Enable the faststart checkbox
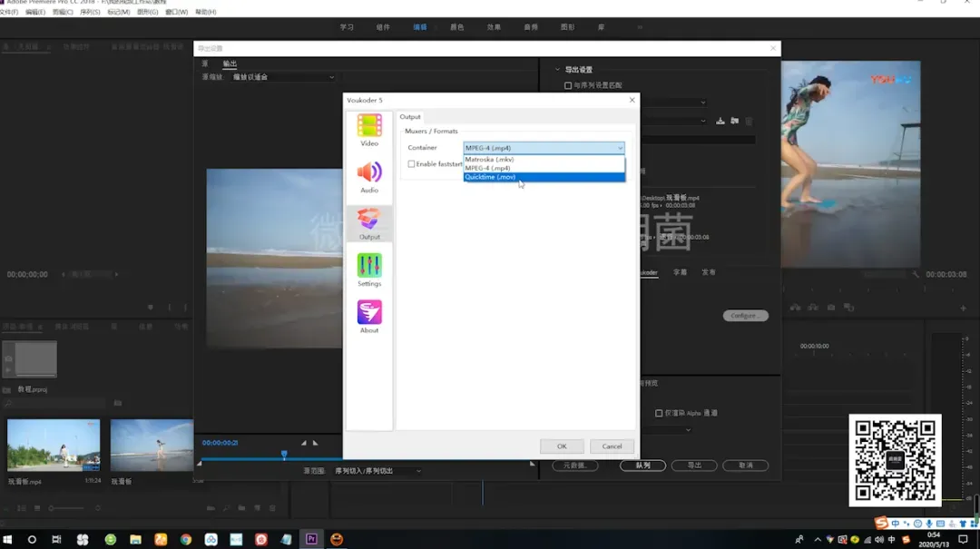980x549 pixels. click(x=411, y=164)
